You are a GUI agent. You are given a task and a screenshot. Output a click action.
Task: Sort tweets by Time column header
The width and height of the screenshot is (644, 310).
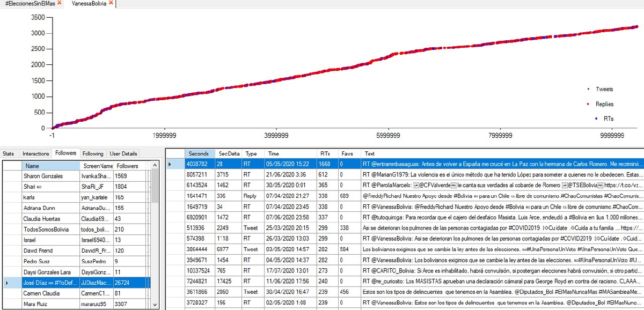click(x=291, y=153)
